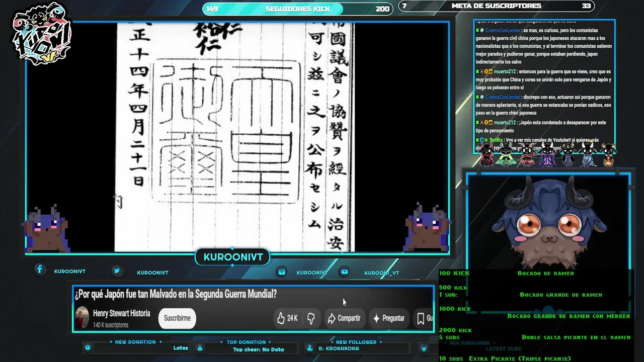Click the '200' follower goal number

pos(382,9)
